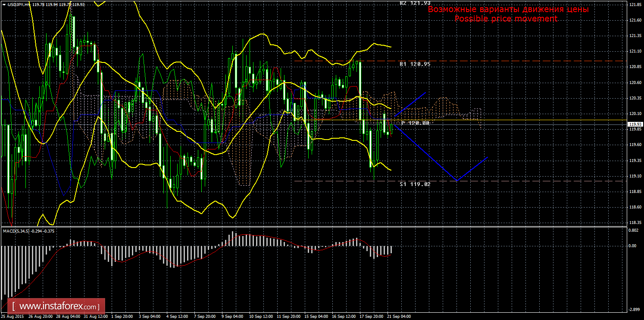This screenshot has width=644, height=320.
Task: Select the R2 121.93 pivot label
Action: click(415, 3)
